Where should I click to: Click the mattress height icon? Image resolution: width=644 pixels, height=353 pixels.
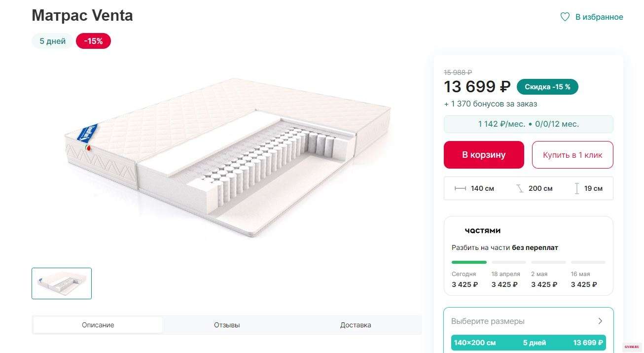pyautogui.click(x=576, y=188)
